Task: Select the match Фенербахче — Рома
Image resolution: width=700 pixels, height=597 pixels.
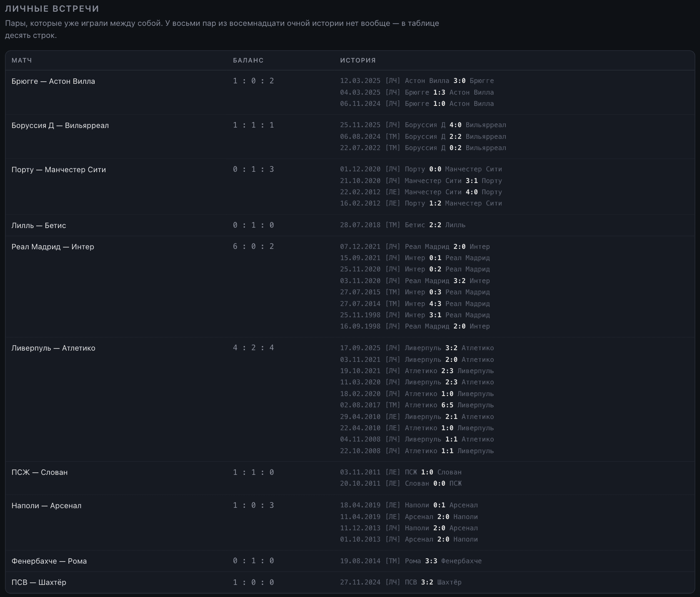Action: coord(49,561)
